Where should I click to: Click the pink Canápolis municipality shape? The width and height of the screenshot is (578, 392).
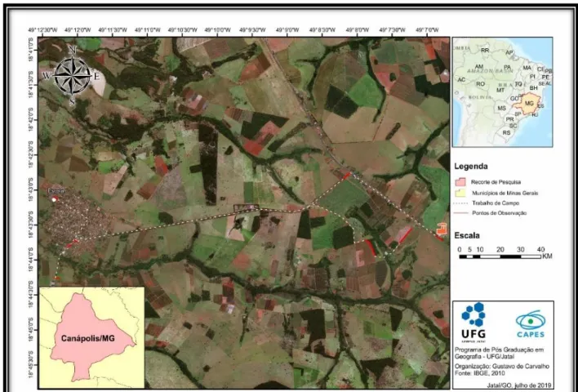pos(91,336)
